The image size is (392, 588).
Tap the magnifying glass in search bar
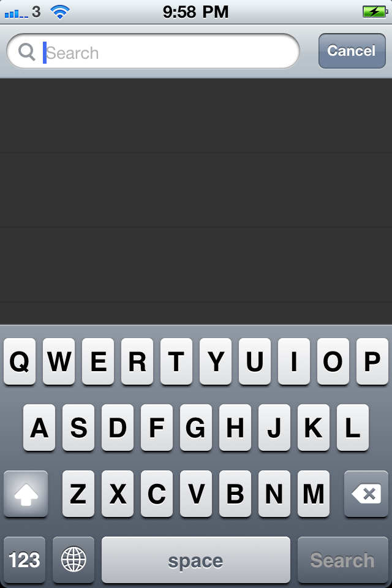[x=26, y=51]
